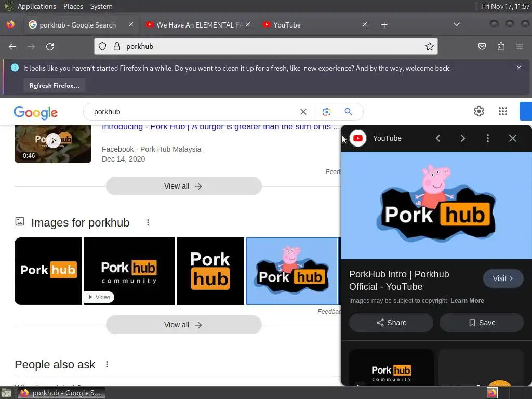
Task: Show previous image in preview panel
Action: pos(438,138)
